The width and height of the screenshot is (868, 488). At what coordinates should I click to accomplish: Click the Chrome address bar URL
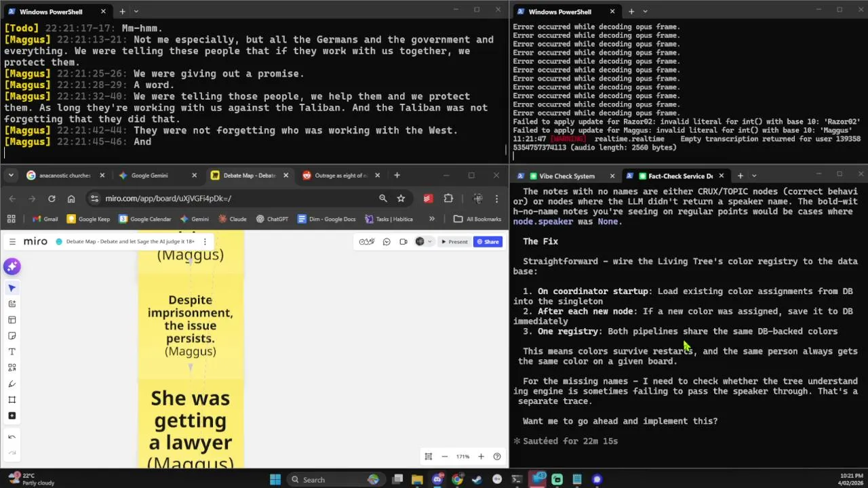point(168,199)
